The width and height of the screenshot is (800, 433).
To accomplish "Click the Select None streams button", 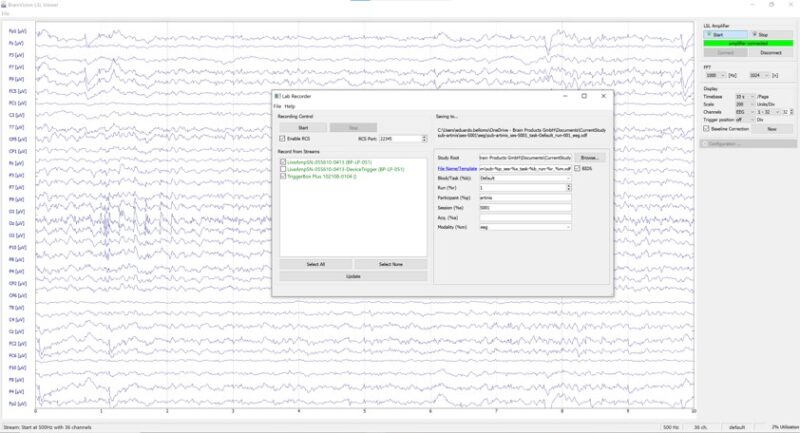I will pyautogui.click(x=391, y=264).
